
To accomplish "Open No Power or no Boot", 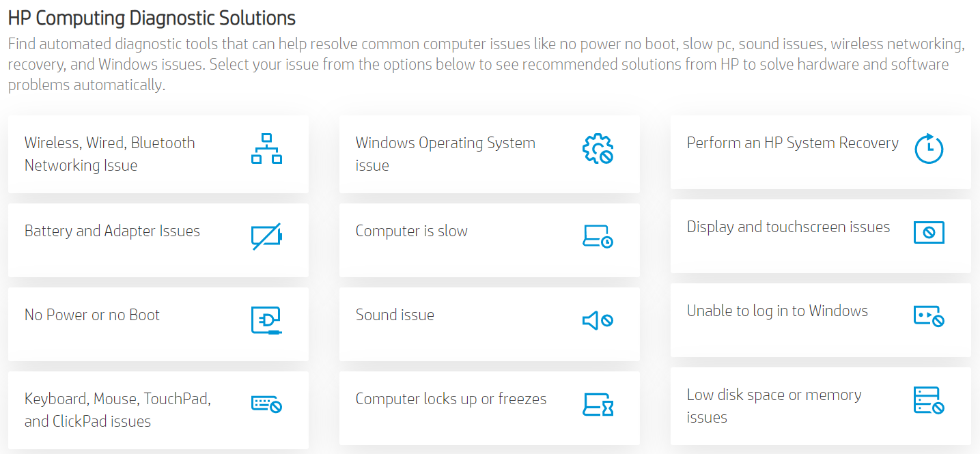I will [92, 315].
